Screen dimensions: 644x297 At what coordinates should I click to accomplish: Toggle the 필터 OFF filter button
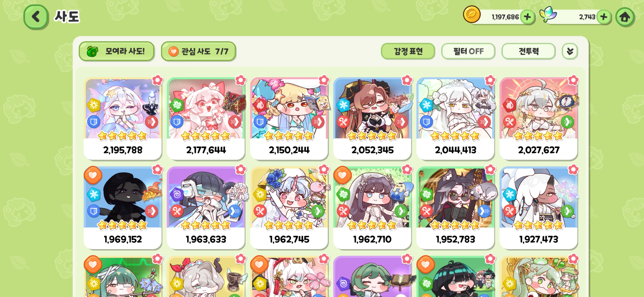(468, 51)
